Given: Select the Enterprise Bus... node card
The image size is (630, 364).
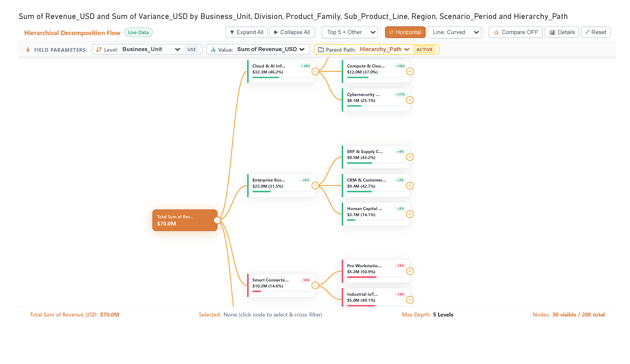Looking at the screenshot, I should (281, 185).
